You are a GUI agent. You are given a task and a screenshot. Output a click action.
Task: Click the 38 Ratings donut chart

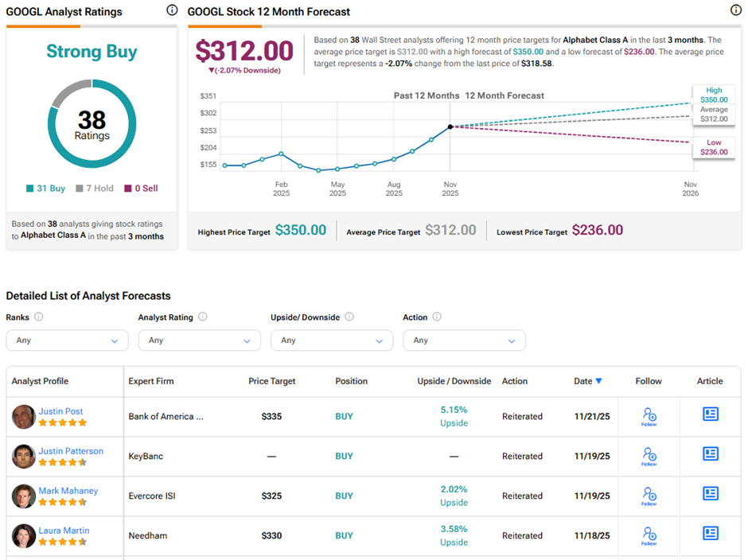(x=92, y=123)
